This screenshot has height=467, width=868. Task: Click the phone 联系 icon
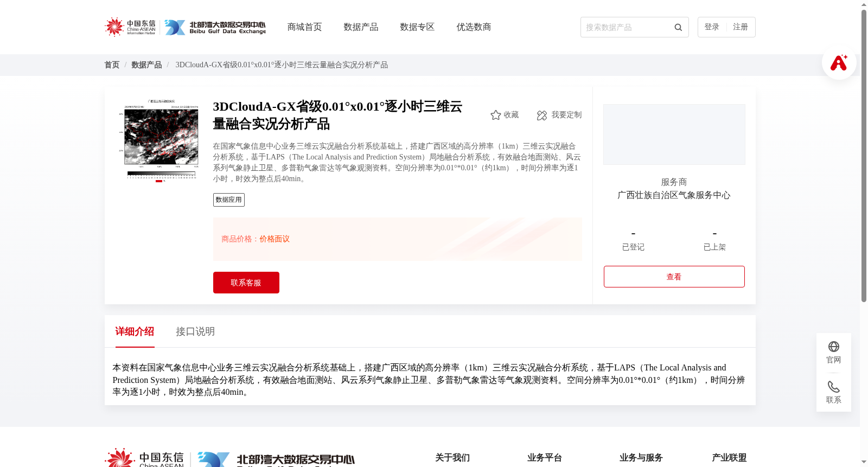pyautogui.click(x=834, y=387)
